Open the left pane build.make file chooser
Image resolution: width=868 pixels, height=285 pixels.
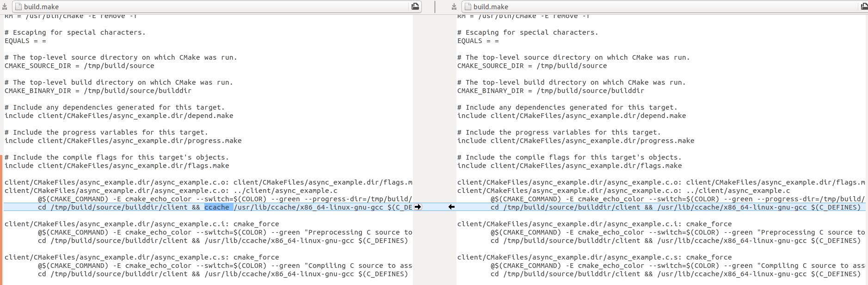(x=213, y=6)
